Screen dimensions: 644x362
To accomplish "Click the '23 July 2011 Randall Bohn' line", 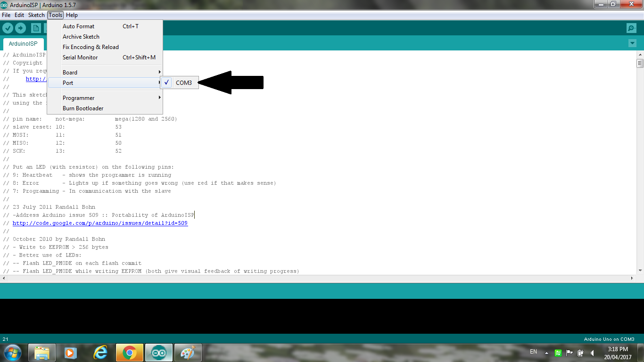I will coord(49,207).
